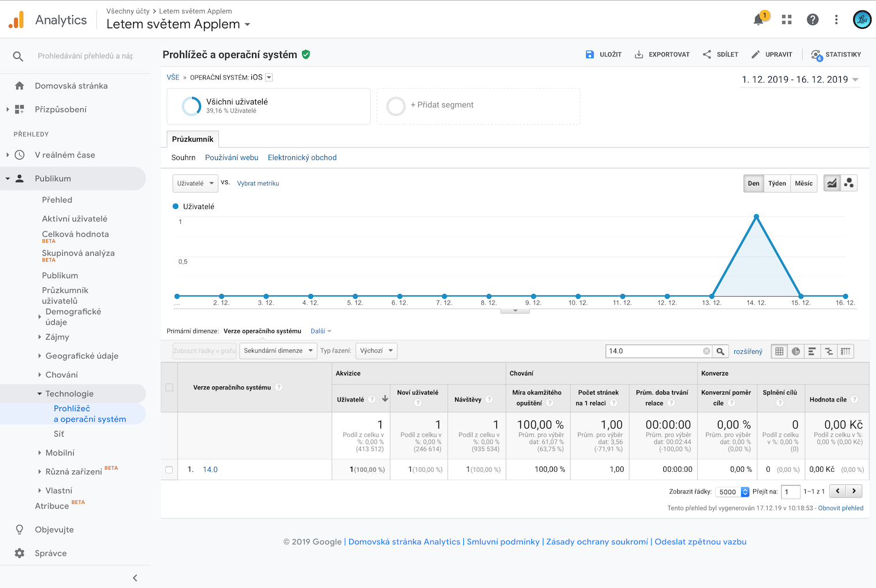Select the pivot table view icon
Screen dimensions: 876x588
[x=845, y=351]
